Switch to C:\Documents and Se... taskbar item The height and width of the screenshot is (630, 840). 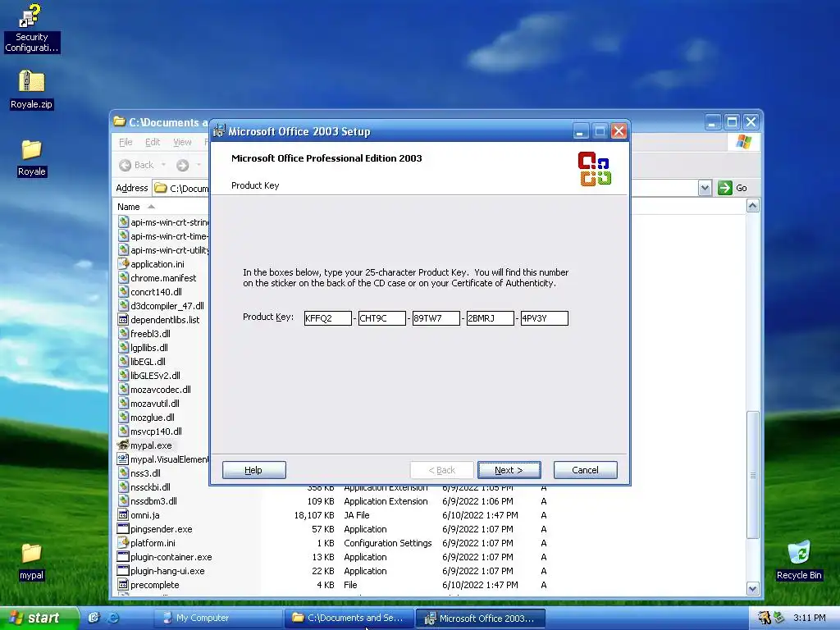click(x=349, y=618)
